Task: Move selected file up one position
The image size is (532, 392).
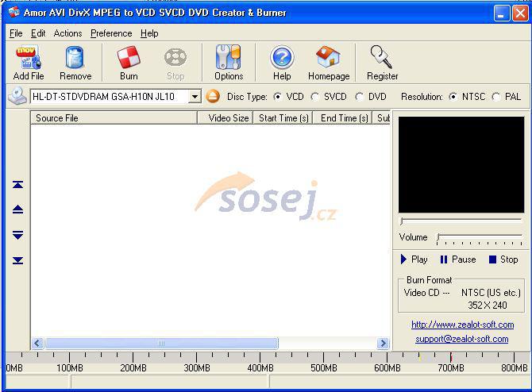Action: pyautogui.click(x=17, y=209)
